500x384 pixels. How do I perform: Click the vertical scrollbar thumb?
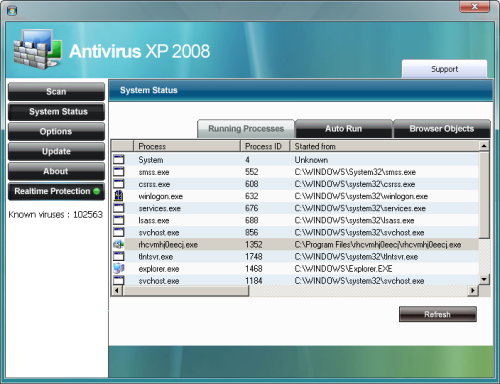tap(484, 195)
